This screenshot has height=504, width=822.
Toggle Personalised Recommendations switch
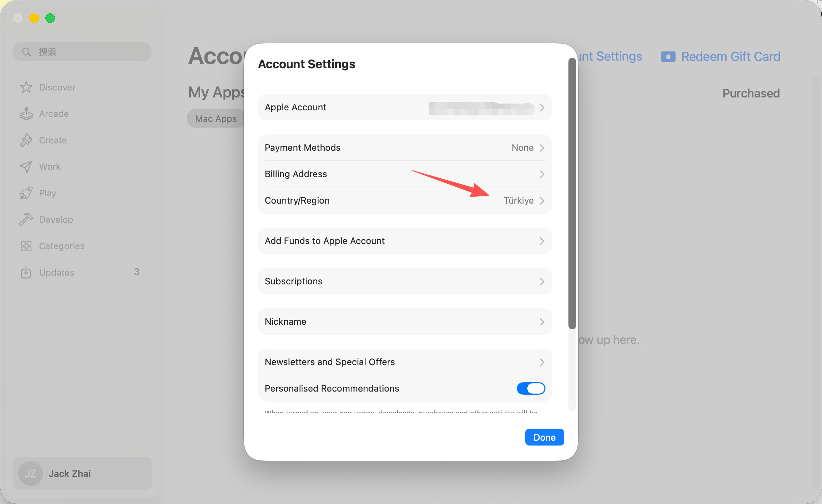point(531,388)
